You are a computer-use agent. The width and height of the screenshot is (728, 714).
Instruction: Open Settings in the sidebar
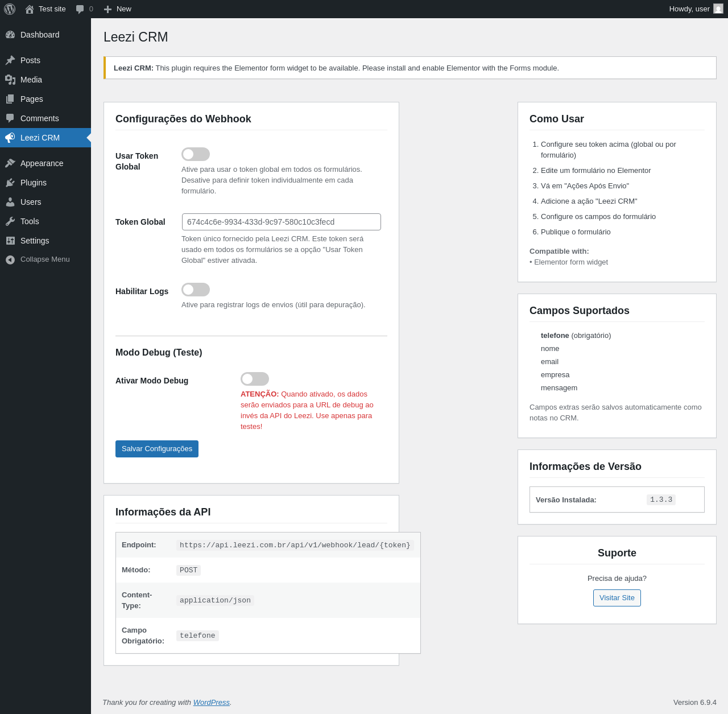click(x=45, y=241)
